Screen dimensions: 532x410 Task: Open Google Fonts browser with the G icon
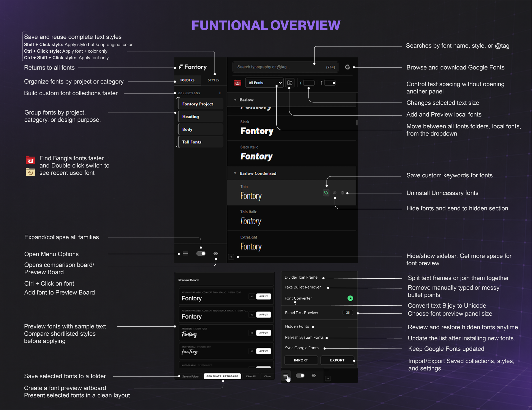click(x=347, y=67)
